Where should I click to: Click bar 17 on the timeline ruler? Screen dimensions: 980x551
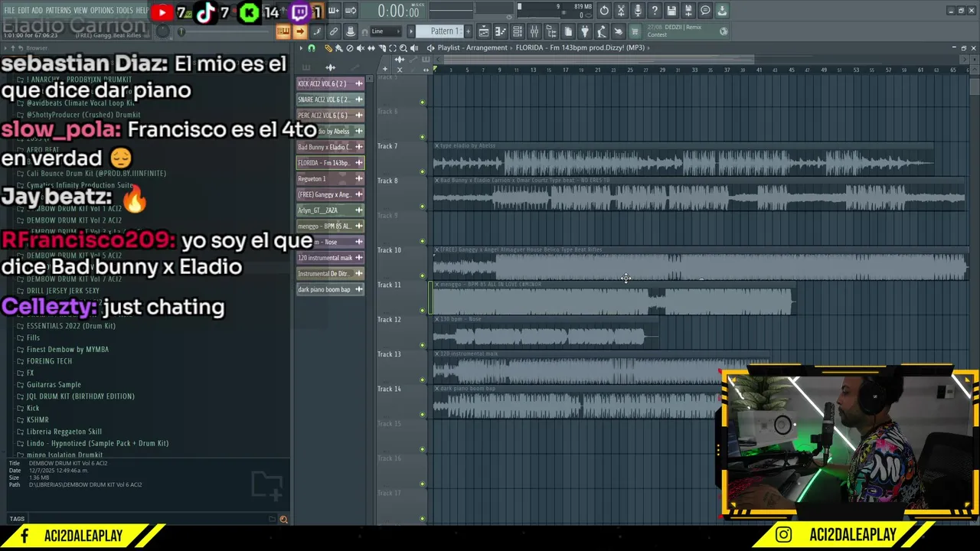point(565,70)
